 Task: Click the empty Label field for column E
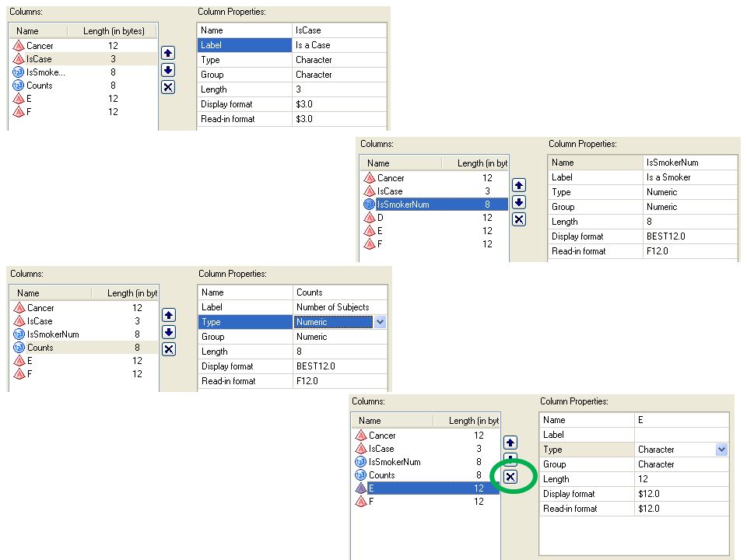click(x=682, y=436)
